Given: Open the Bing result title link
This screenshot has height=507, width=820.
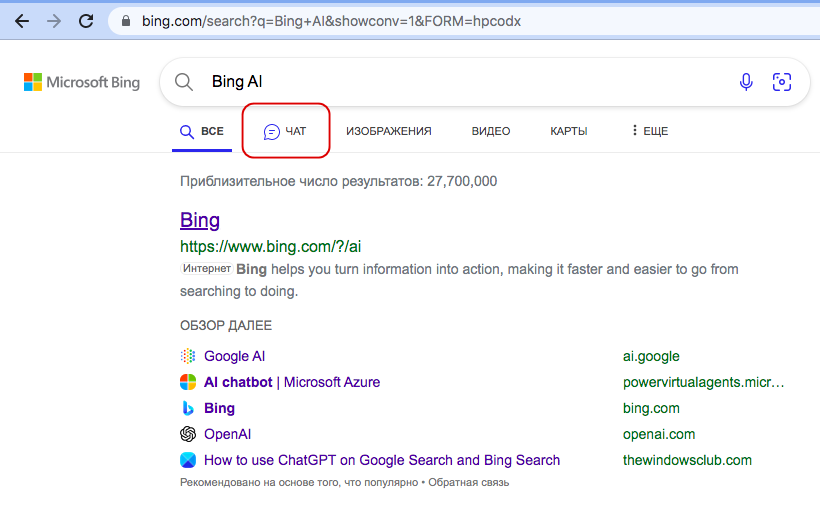Looking at the screenshot, I should 200,220.
